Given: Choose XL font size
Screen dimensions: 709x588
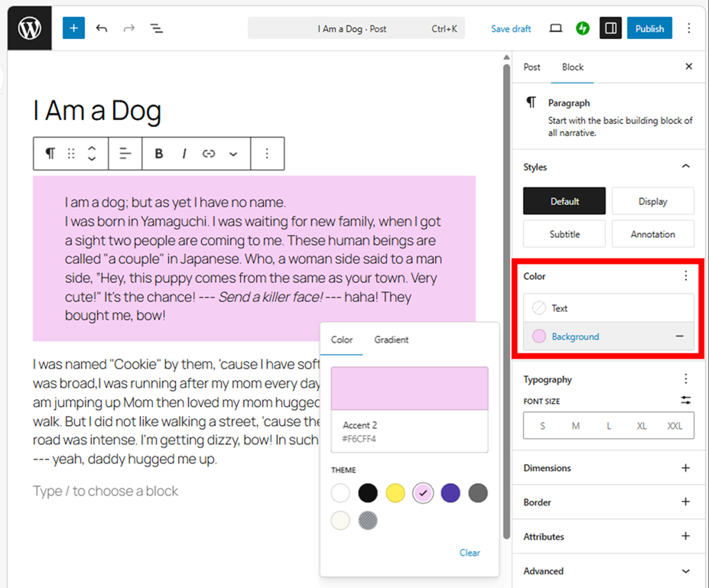Looking at the screenshot, I should point(641,426).
